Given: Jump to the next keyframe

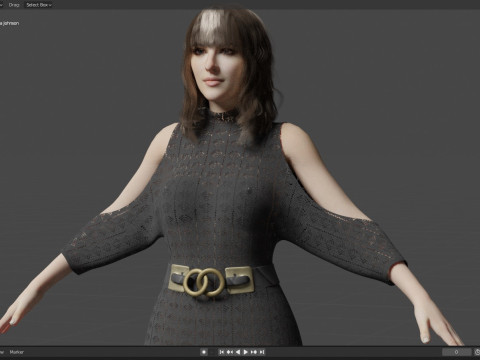Looking at the screenshot, I should [254, 352].
